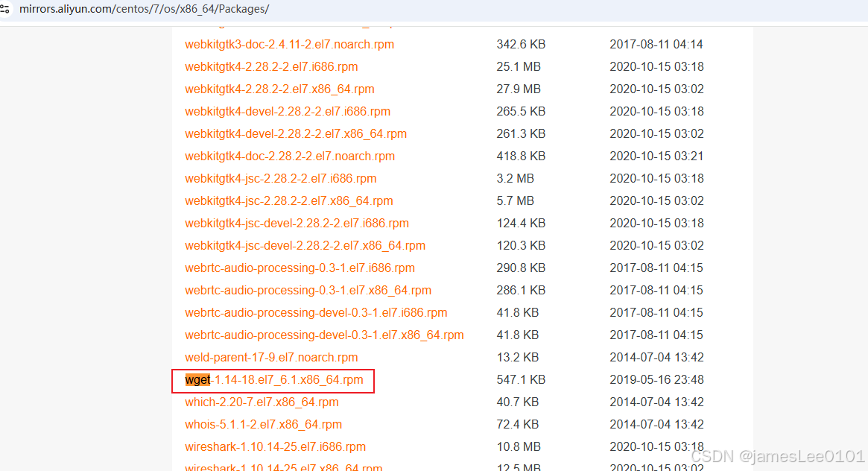This screenshot has height=471, width=868.
Task: Click the mirrors.aliyun.com URL address field
Action: tap(144, 9)
